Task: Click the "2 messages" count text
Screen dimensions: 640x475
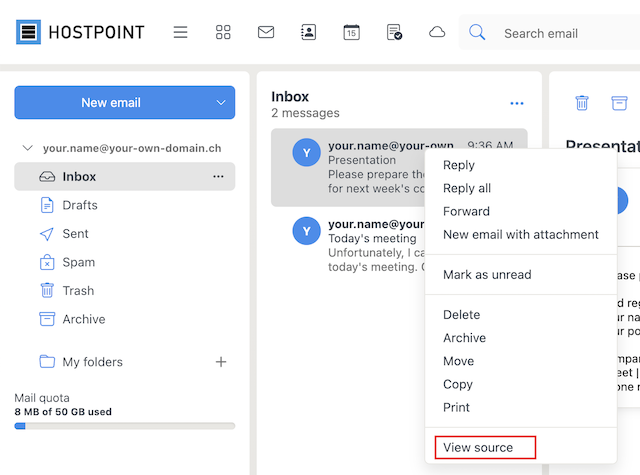Action: tap(305, 113)
